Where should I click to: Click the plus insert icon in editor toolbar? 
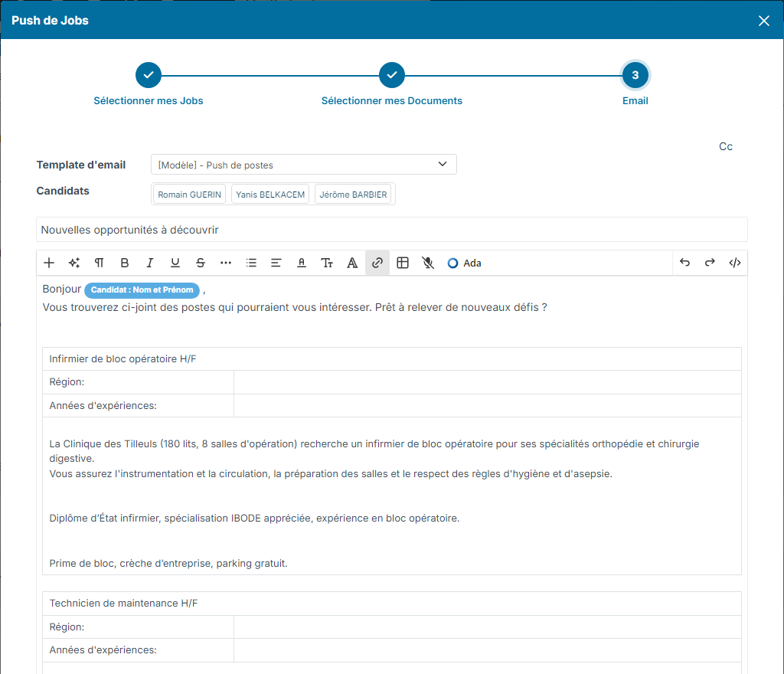tap(49, 263)
